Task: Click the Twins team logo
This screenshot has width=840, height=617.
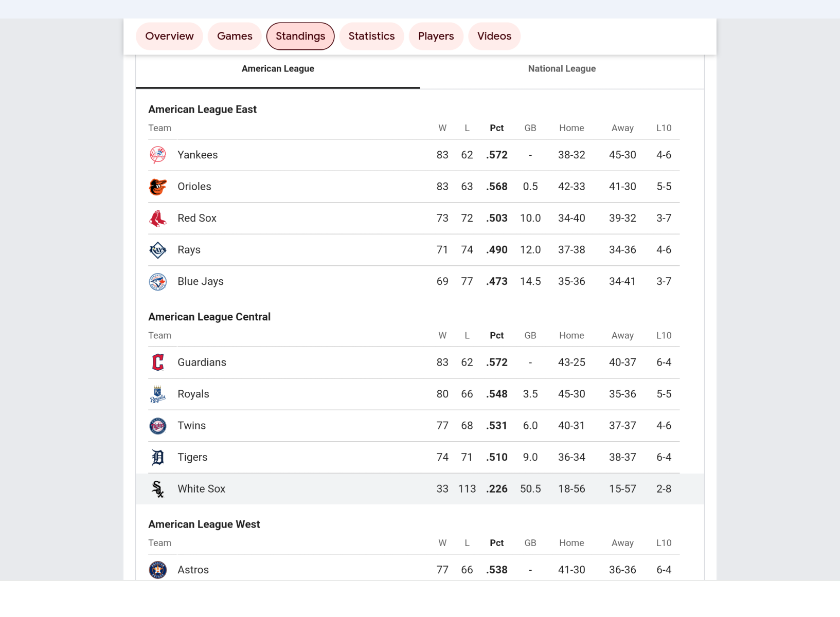Action: [x=157, y=426]
